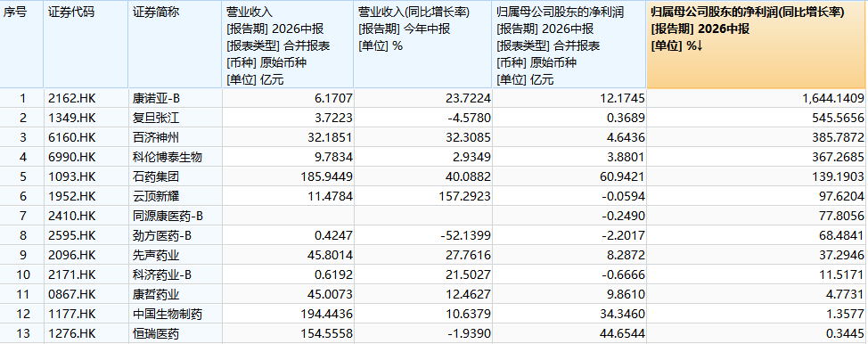This screenshot has width=868, height=344.
Task: Click net profit value -2.2017
Action: coord(623,235)
